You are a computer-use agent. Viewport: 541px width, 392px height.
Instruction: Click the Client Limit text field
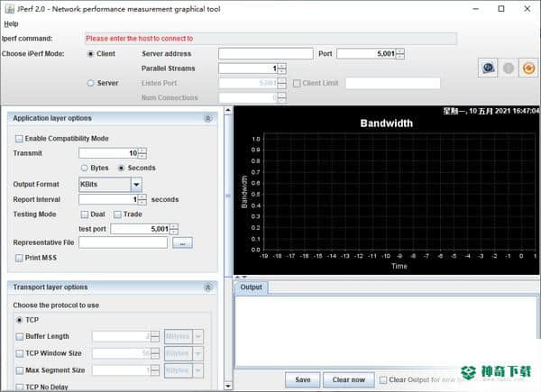click(x=393, y=83)
